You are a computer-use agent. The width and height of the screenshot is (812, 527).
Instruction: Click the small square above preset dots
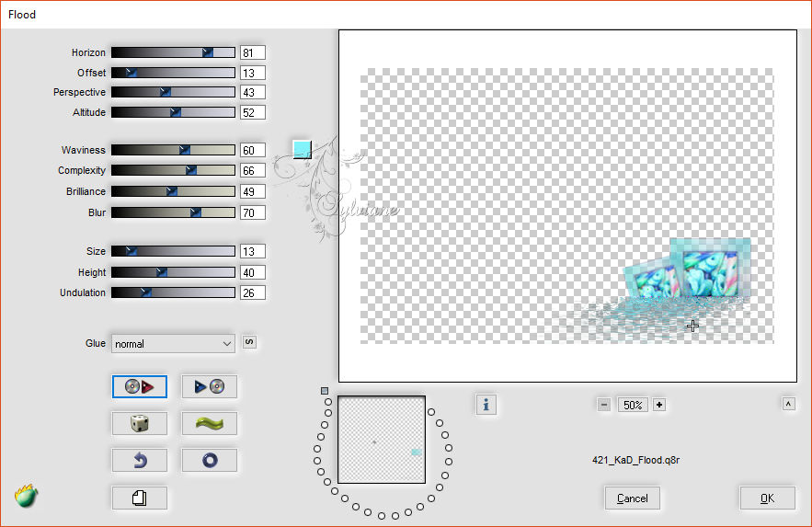(325, 391)
